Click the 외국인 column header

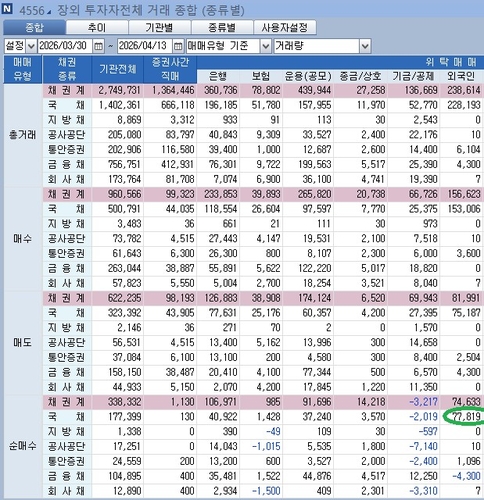(x=462, y=76)
